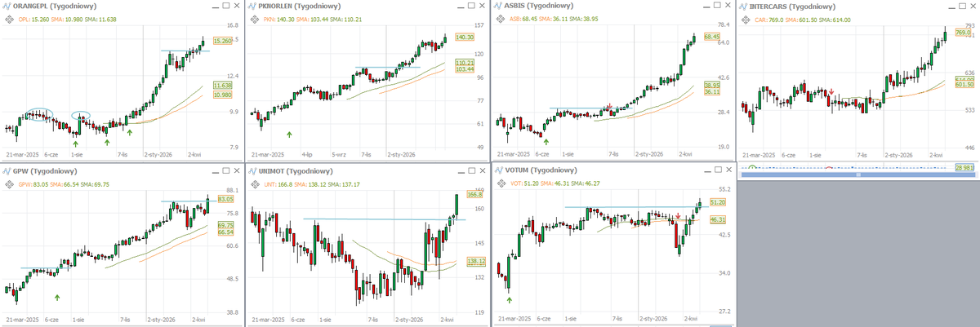The width and height of the screenshot is (980, 327).
Task: Minimize the ORANGEPL chart window
Action: tap(216, 6)
